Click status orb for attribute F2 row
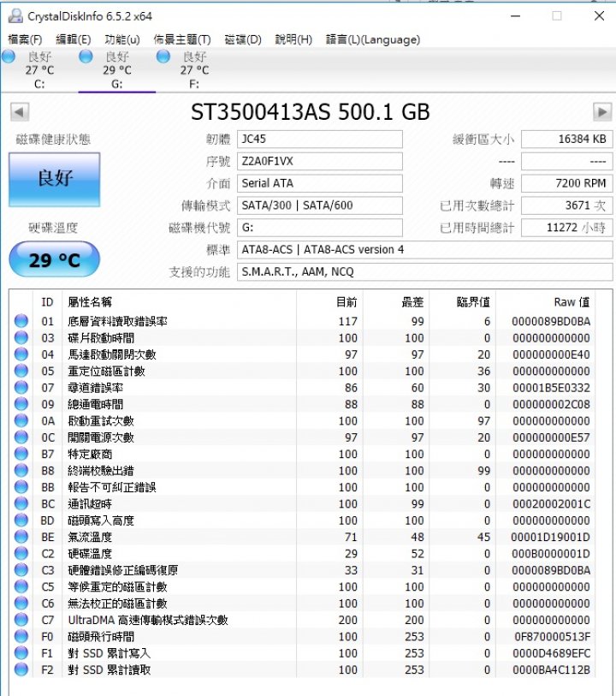This screenshot has height=696, width=616. 21,669
